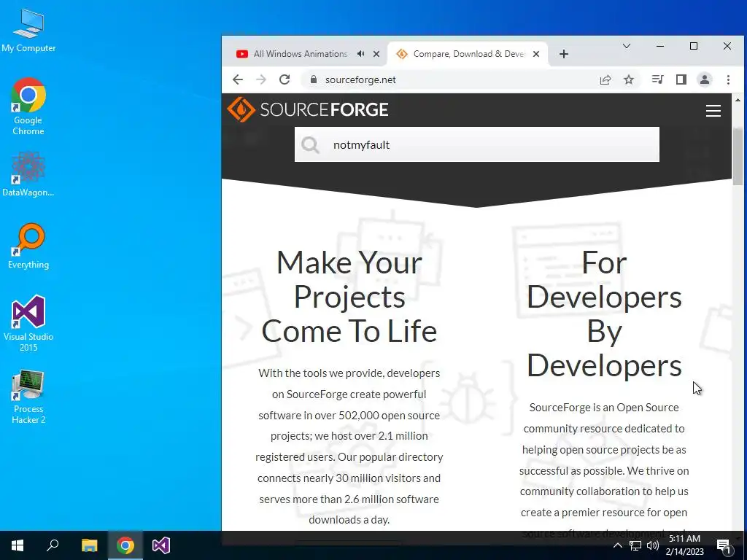Click the SourceForge search magnifier
The width and height of the screenshot is (747, 560).
310,145
